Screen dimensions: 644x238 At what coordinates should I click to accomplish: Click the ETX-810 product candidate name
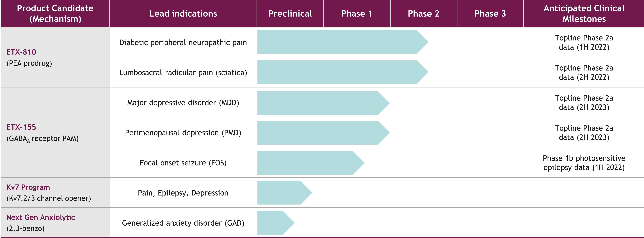[x=21, y=52]
